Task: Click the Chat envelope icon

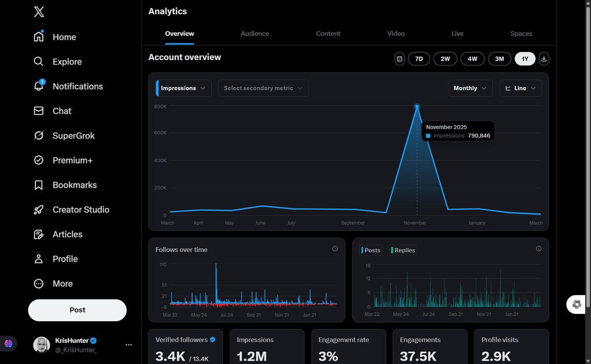Action: 39,111
